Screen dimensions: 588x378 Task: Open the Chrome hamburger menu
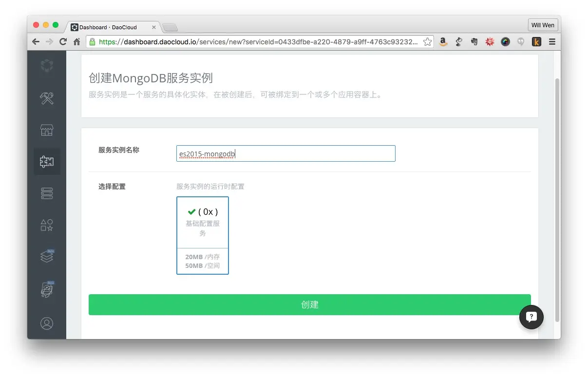pyautogui.click(x=552, y=42)
